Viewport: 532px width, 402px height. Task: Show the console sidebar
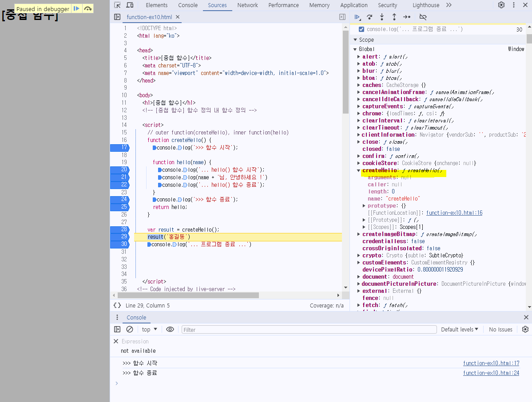[117, 330]
